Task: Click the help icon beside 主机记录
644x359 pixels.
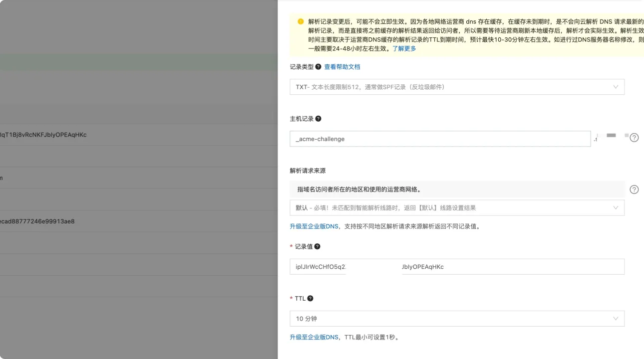Action: tap(318, 119)
